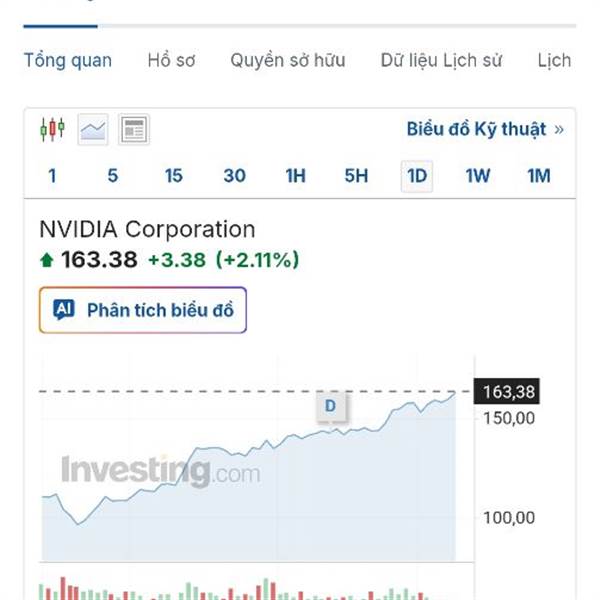Select the 1W timeframe

click(x=478, y=176)
